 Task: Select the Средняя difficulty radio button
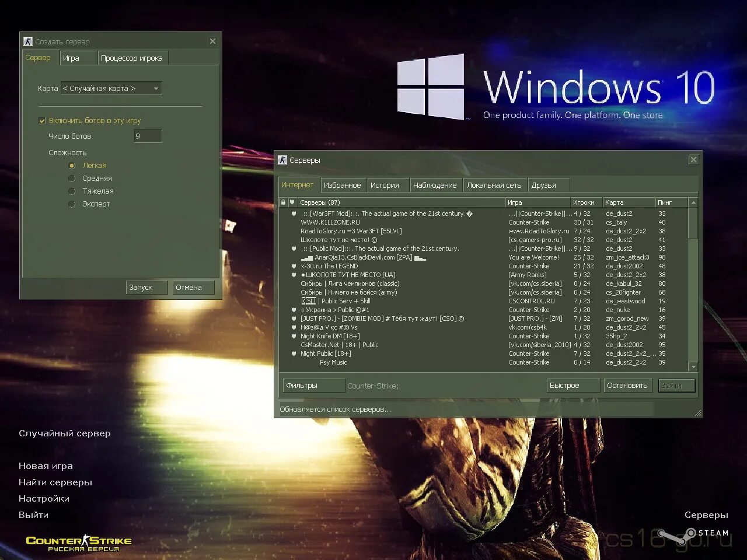(x=72, y=178)
